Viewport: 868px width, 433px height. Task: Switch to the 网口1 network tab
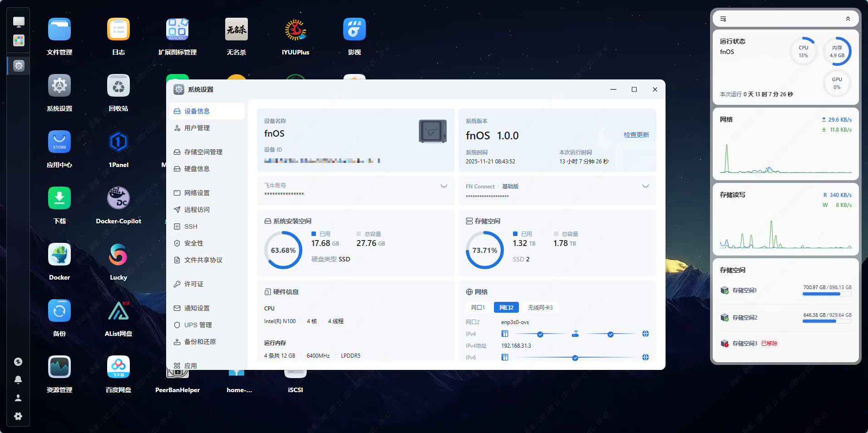(x=478, y=308)
